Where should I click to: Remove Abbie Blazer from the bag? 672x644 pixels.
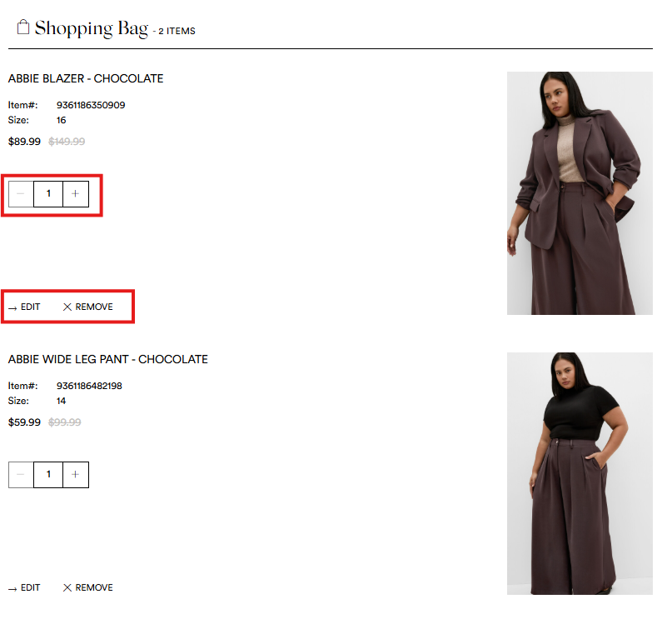[x=87, y=307]
